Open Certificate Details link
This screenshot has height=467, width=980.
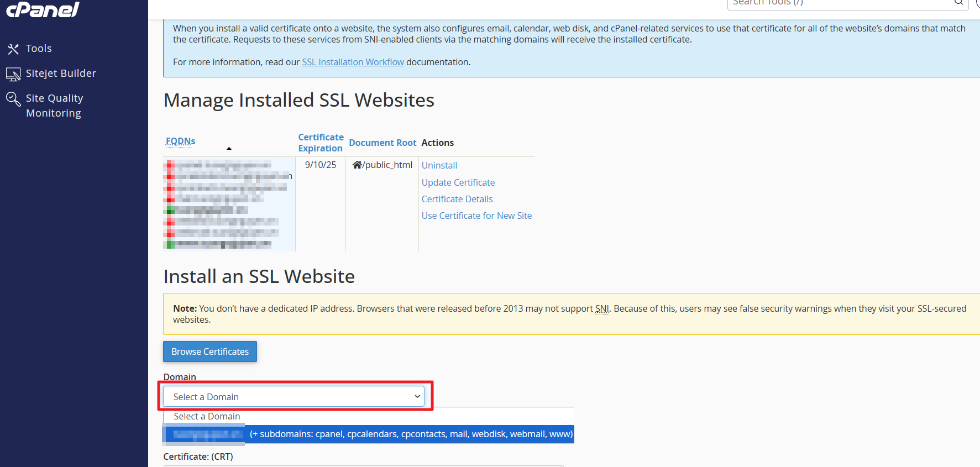[457, 199]
